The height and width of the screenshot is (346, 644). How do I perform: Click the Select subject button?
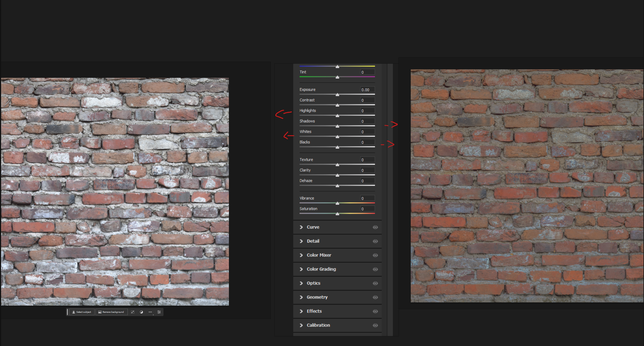coord(82,312)
